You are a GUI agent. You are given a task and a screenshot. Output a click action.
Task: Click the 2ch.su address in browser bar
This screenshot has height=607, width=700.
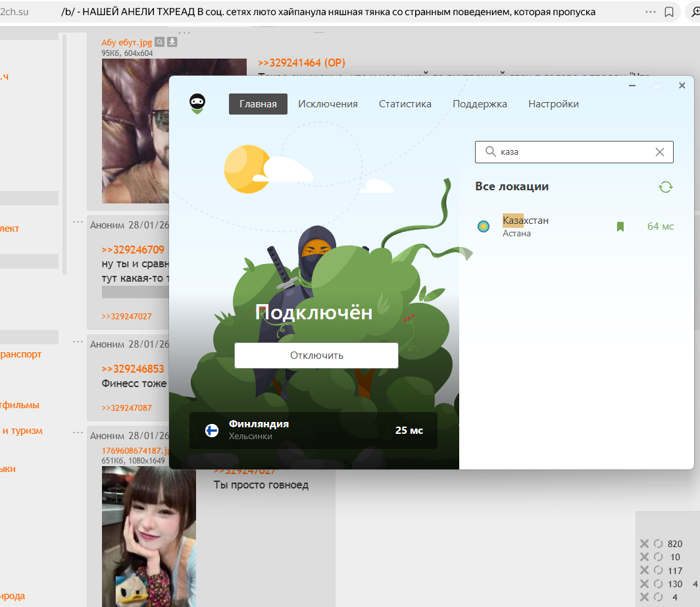click(14, 12)
